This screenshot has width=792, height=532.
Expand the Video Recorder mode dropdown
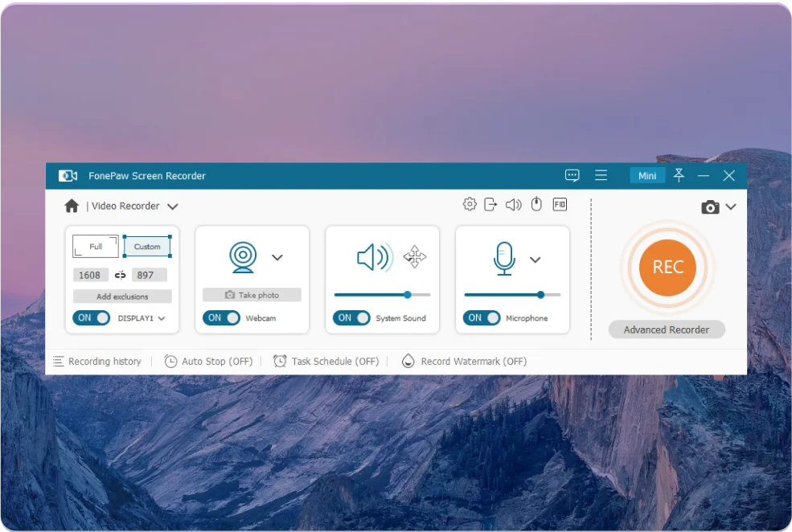point(173,207)
